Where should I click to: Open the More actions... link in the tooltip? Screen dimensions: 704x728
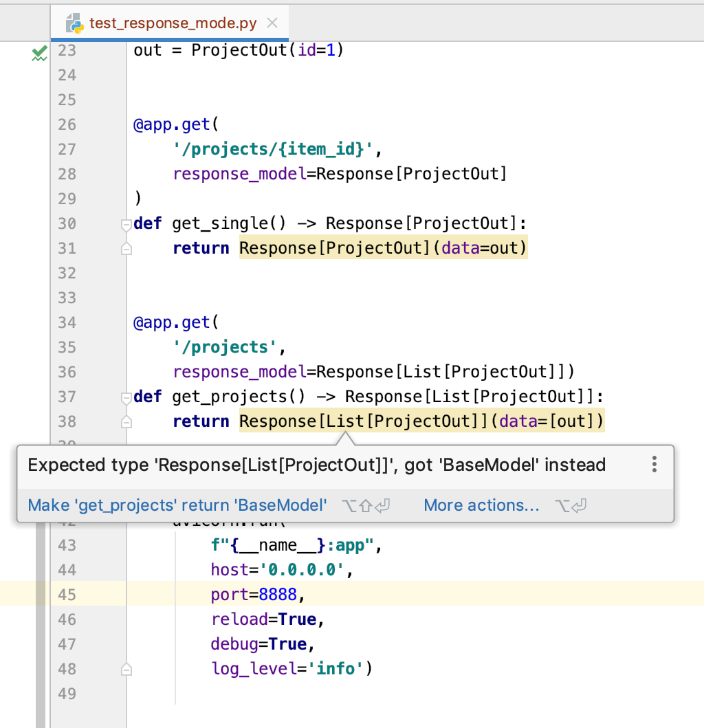[481, 505]
